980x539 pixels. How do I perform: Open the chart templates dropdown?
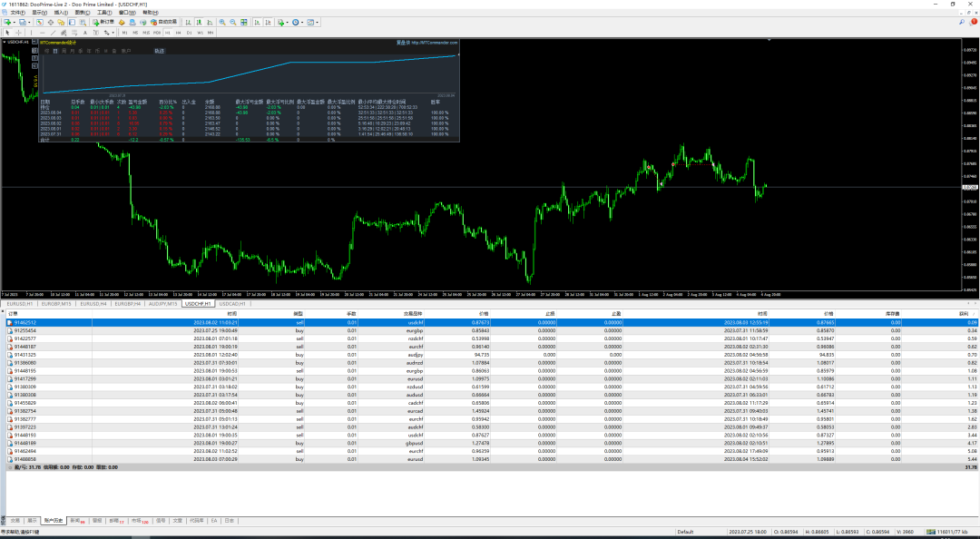tap(310, 22)
